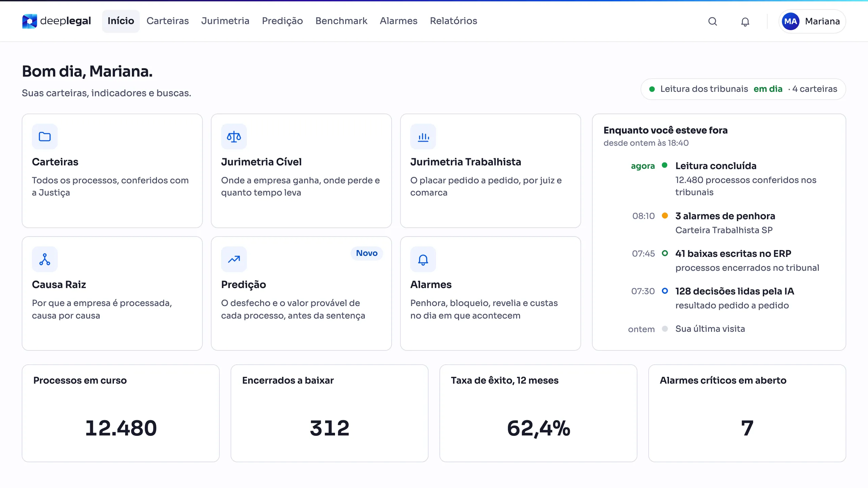Image resolution: width=868 pixels, height=488 pixels.
Task: Open the search magnifier icon
Action: click(713, 21)
